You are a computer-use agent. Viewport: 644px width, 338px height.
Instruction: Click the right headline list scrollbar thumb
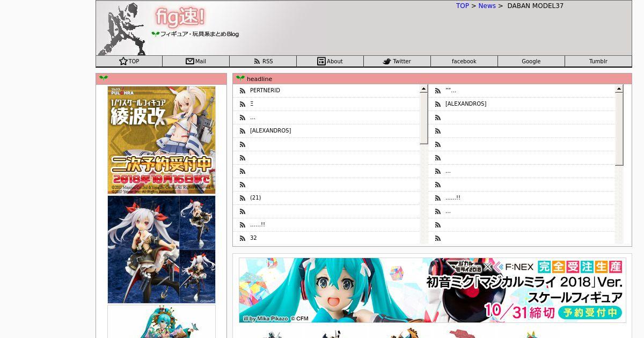click(x=619, y=129)
